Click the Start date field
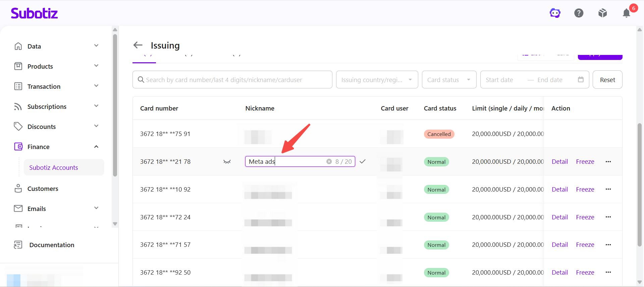 [x=499, y=80]
